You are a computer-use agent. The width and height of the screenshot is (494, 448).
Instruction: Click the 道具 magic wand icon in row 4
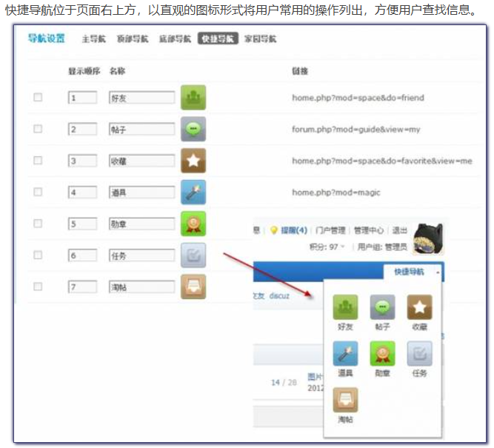(193, 193)
